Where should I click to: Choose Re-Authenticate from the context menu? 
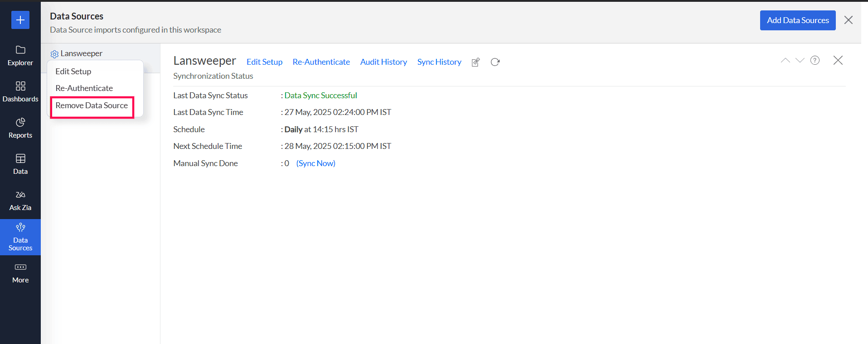coord(84,88)
